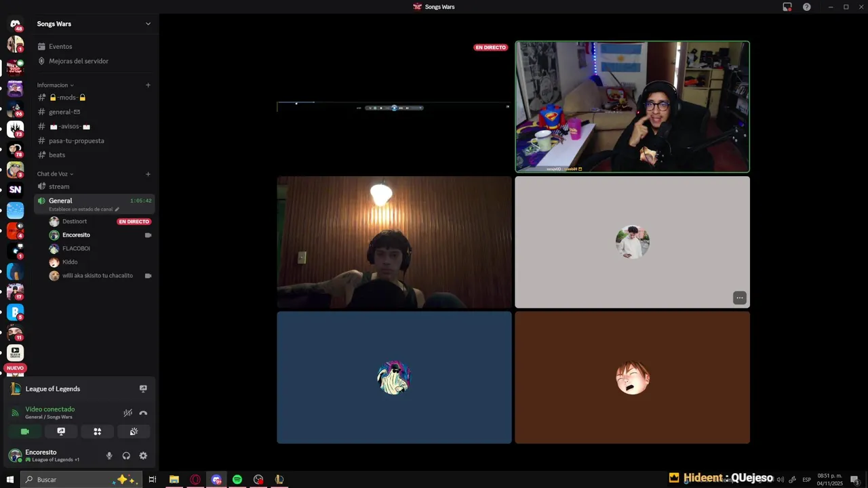Stream League of Legends icon
The height and width of the screenshot is (488, 868).
click(143, 388)
